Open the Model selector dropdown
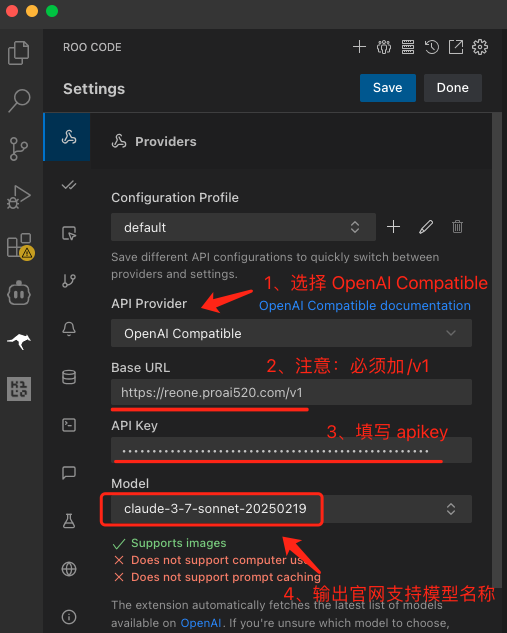Image resolution: width=507 pixels, height=633 pixels. [x=291, y=509]
